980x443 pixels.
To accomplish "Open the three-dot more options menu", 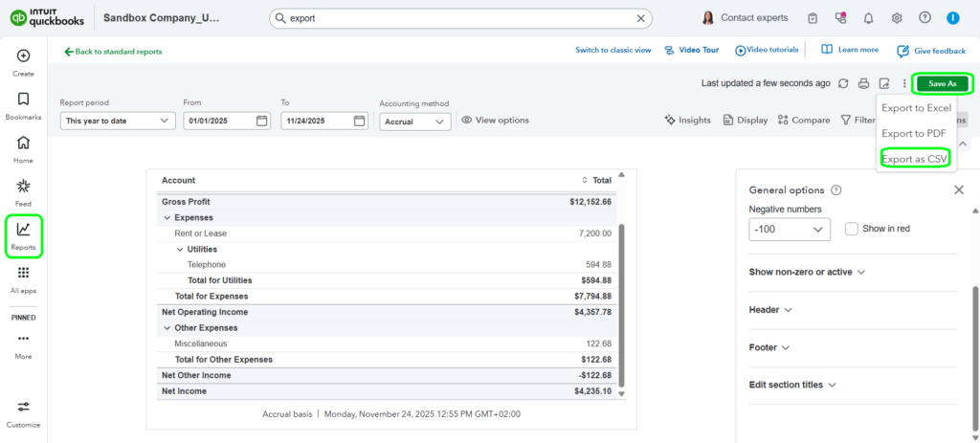I will point(903,83).
